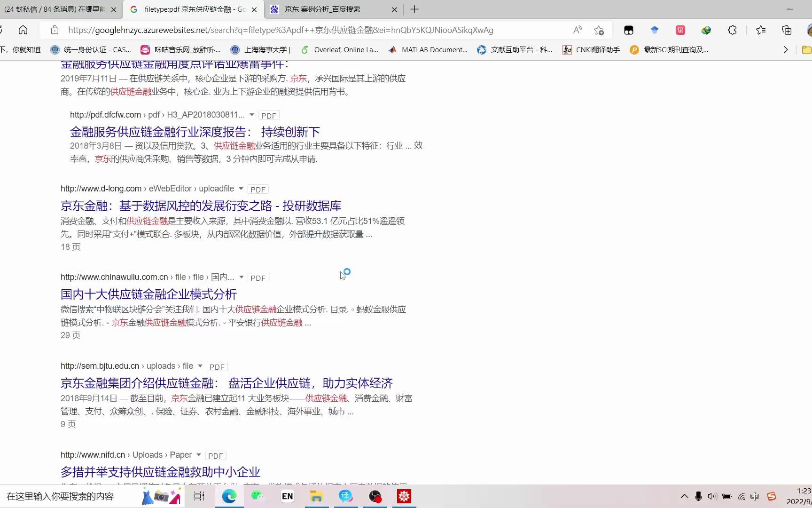Open Task View on the taskbar

(x=199, y=496)
